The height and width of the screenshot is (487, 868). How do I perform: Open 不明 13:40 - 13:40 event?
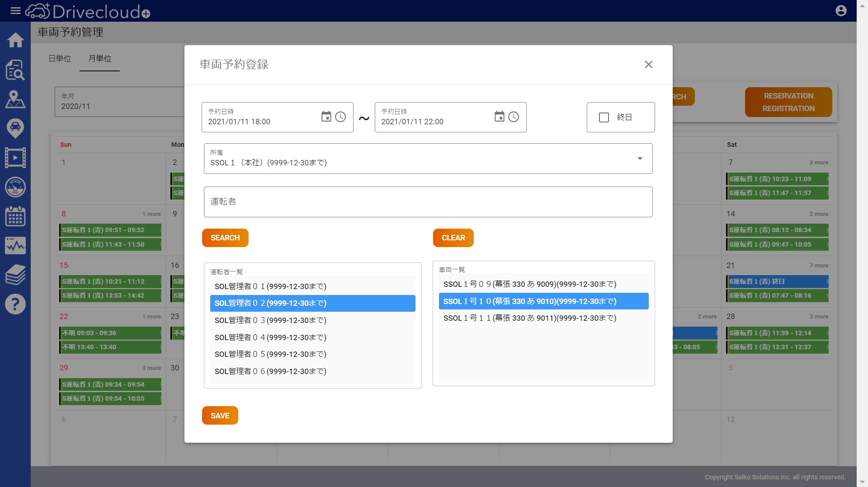tap(110, 347)
